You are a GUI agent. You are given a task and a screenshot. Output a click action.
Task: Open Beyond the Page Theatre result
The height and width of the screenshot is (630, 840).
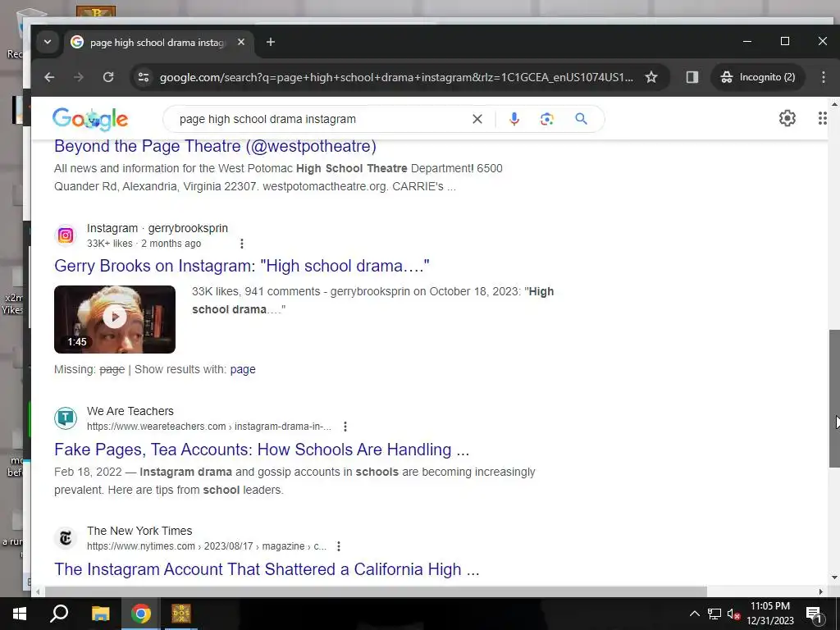216,146
